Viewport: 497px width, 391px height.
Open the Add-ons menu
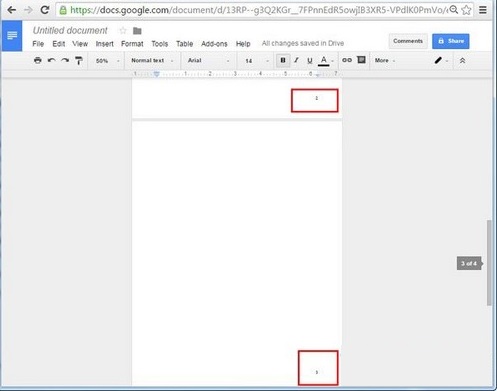[x=214, y=44]
